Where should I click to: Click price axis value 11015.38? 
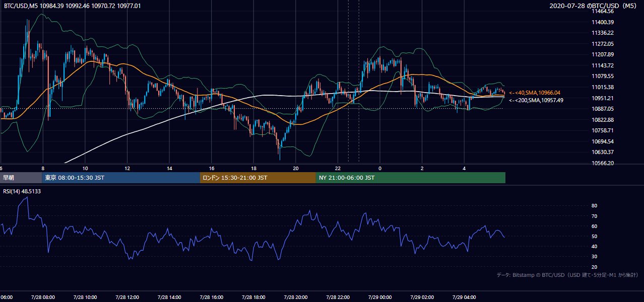click(x=603, y=87)
